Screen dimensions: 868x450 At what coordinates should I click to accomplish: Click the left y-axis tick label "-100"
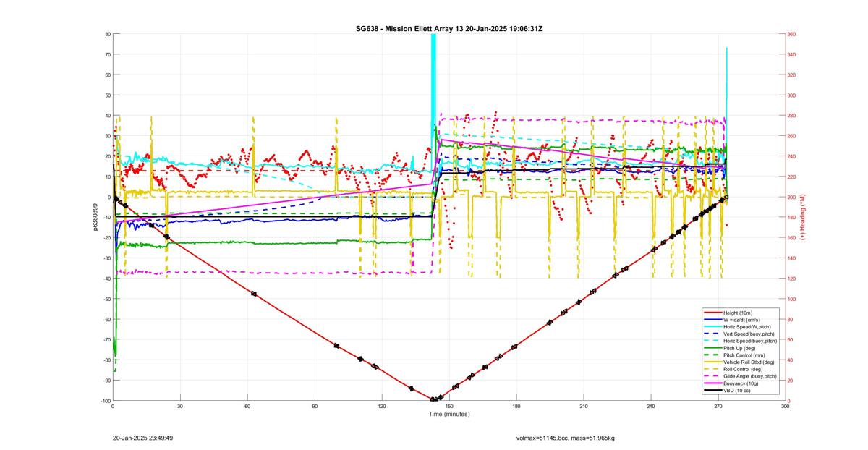(x=105, y=401)
